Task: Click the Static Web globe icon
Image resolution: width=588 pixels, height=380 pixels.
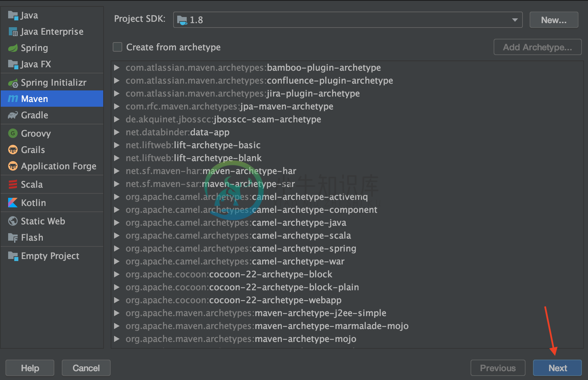Action: (x=13, y=221)
